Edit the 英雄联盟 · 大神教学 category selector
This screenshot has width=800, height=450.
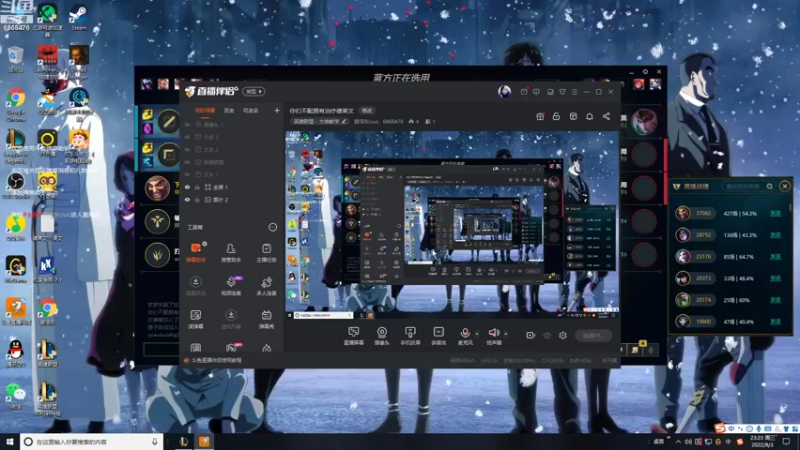click(x=319, y=121)
